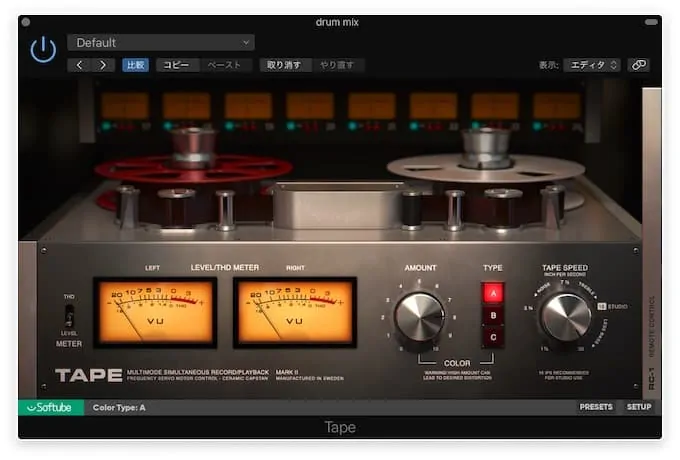680x460 pixels.
Task: Click the window close dot
Action: pyautogui.click(x=26, y=22)
